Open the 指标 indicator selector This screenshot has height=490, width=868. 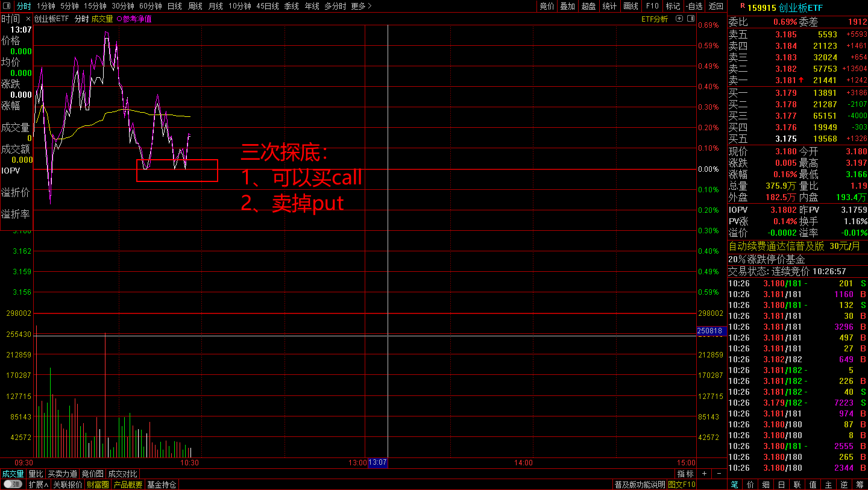pyautogui.click(x=685, y=474)
